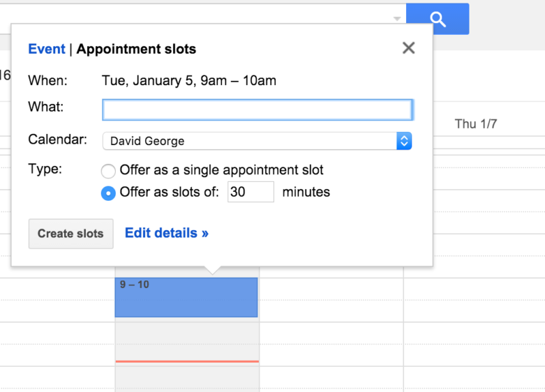The height and width of the screenshot is (392, 545).
Task: Open the David George calendar dropdown
Action: pyautogui.click(x=257, y=141)
